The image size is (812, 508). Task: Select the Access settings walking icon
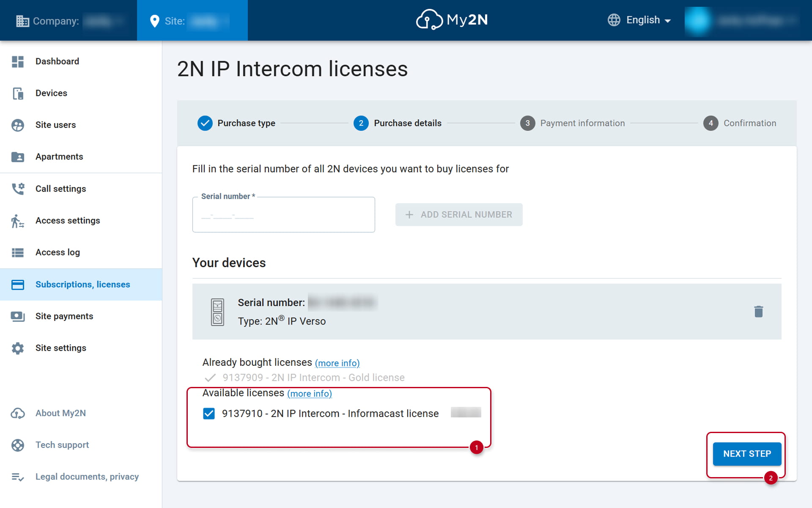18,221
